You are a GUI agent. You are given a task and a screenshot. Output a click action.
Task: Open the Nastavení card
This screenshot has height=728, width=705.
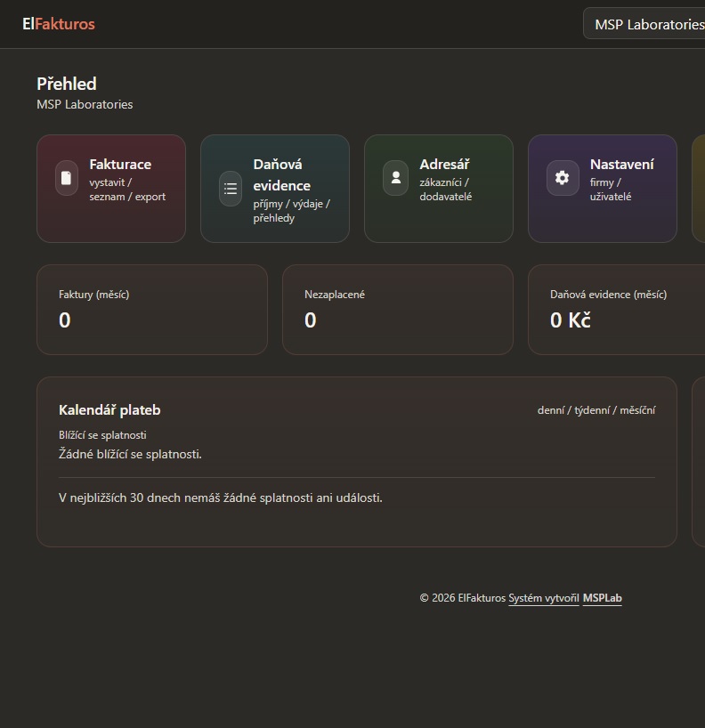point(603,189)
